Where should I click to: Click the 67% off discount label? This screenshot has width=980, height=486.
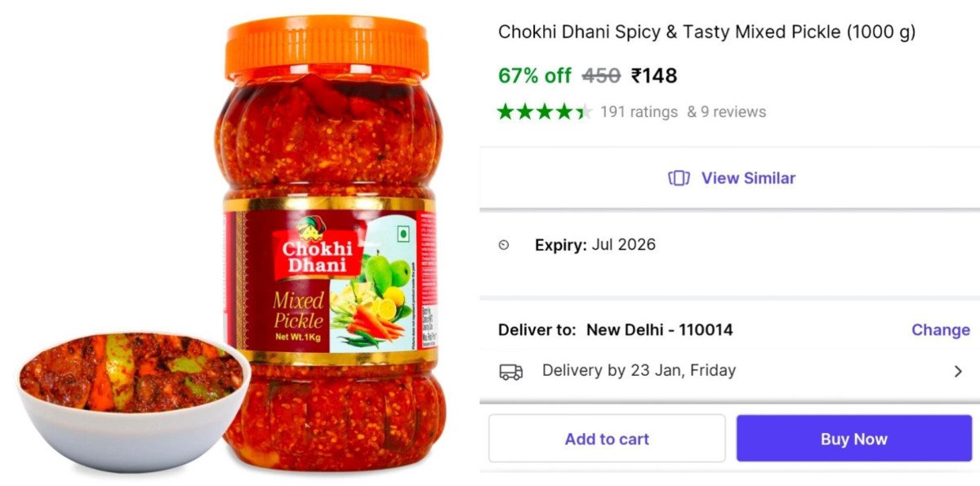[x=535, y=76]
